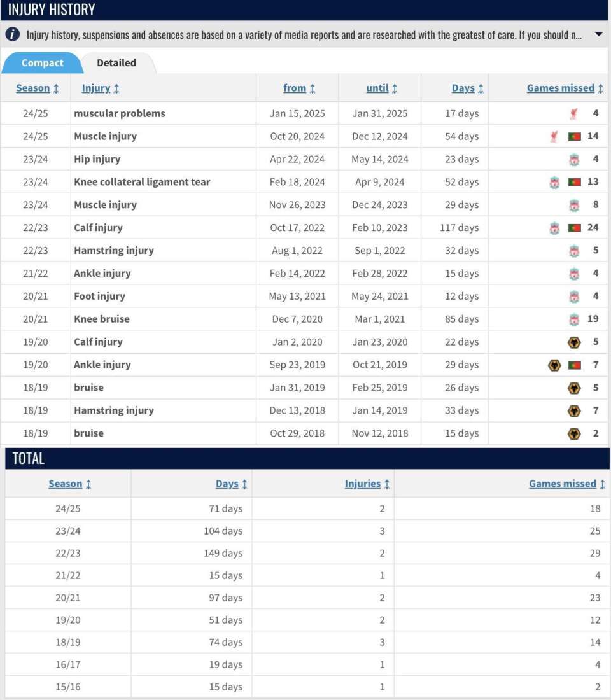Click Wolves crest in Dec 13, 2018 row
Image resolution: width=611 pixels, height=700 pixels.
coord(574,410)
